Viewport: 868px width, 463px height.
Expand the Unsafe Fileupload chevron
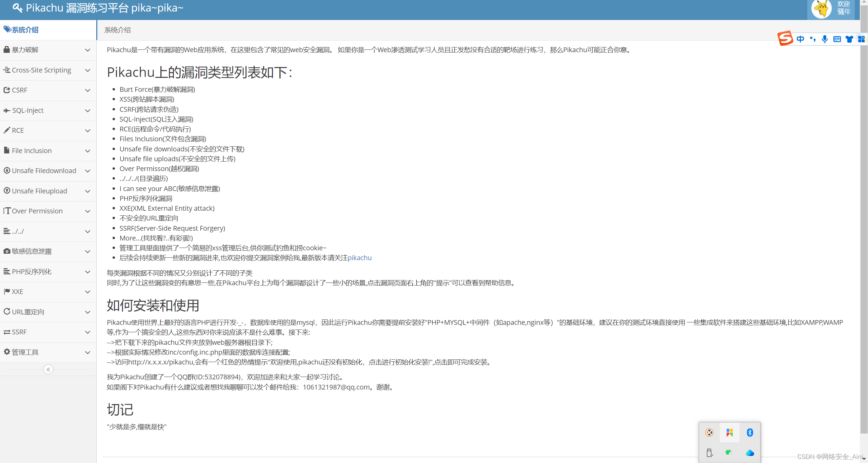point(87,191)
